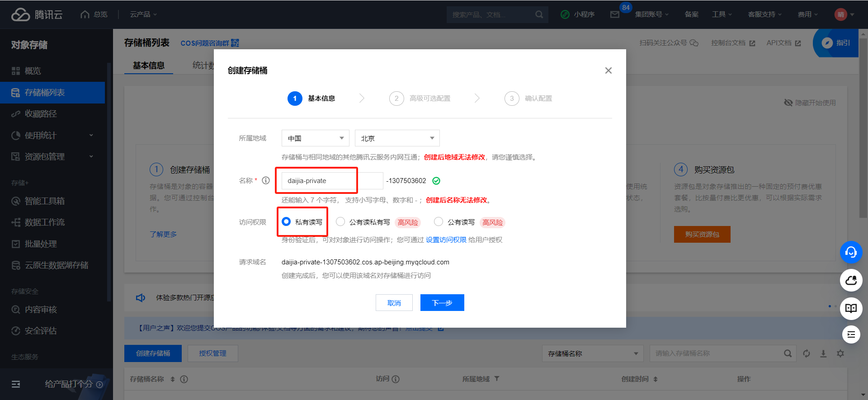
Task: Open the customer service headset floating button
Action: (851, 252)
